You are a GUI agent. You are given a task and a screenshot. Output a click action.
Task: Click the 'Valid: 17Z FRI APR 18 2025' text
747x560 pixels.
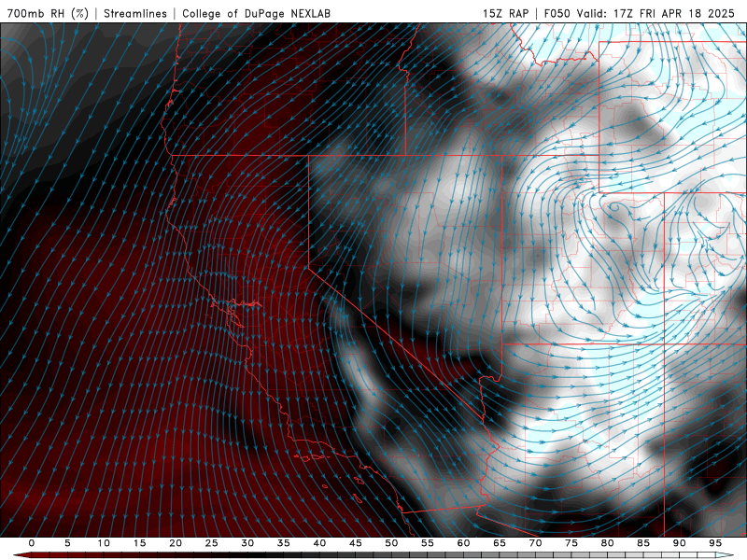pos(655,13)
